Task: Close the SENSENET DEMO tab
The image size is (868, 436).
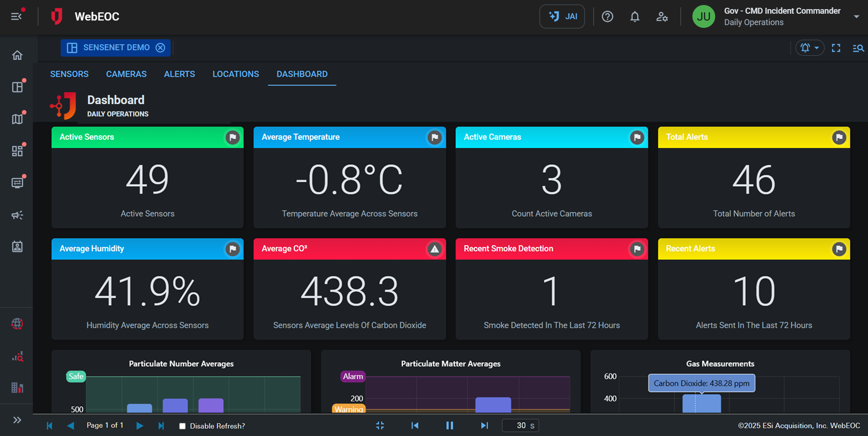Action: tap(160, 48)
